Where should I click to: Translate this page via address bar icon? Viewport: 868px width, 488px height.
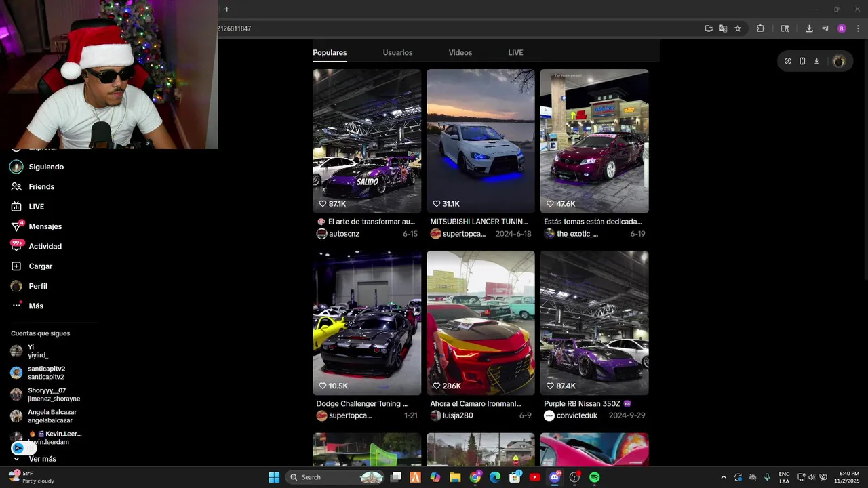pos(723,28)
